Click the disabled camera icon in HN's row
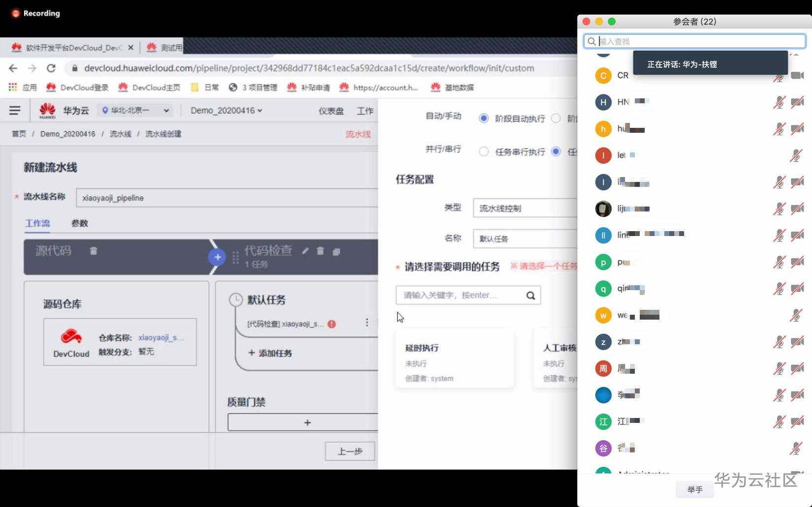The width and height of the screenshot is (812, 507). point(797,102)
